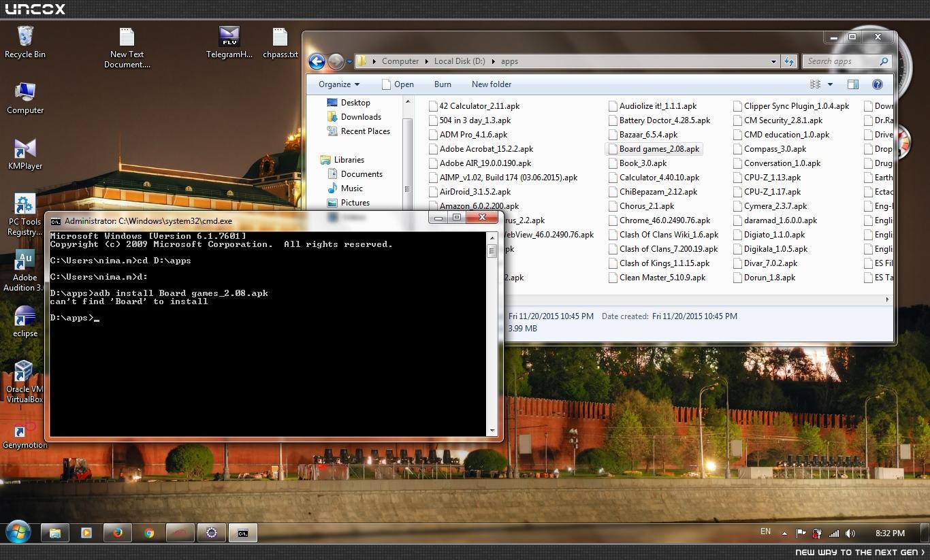
Task: Open the gear settings taskbar app
Action: pyautogui.click(x=211, y=533)
